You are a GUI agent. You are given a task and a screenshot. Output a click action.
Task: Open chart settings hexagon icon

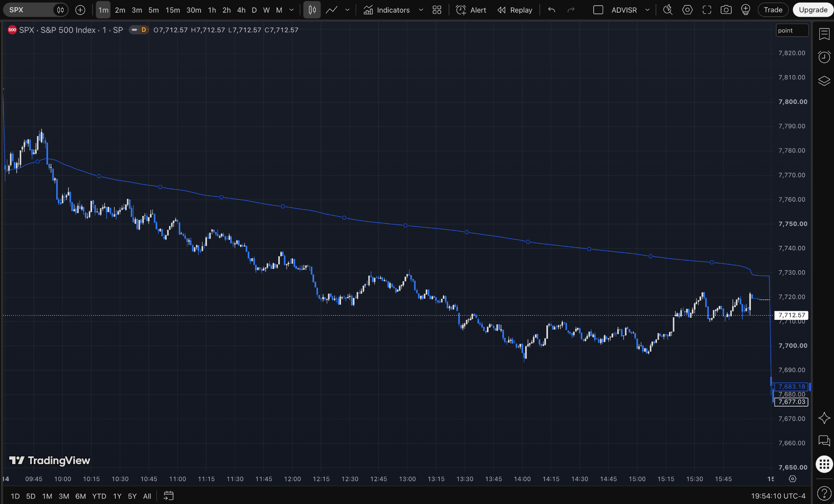687,10
